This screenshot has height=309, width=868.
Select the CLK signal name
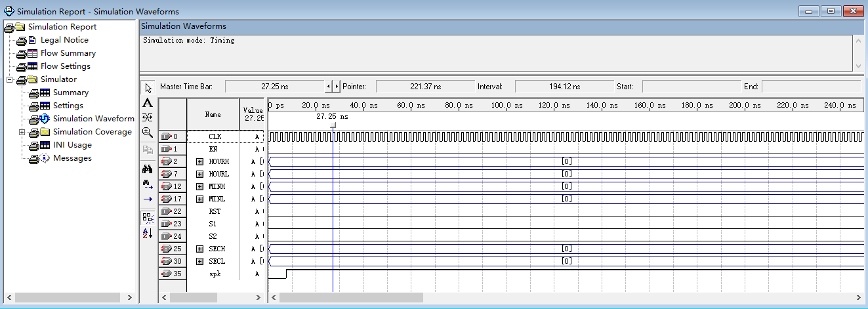(x=215, y=136)
